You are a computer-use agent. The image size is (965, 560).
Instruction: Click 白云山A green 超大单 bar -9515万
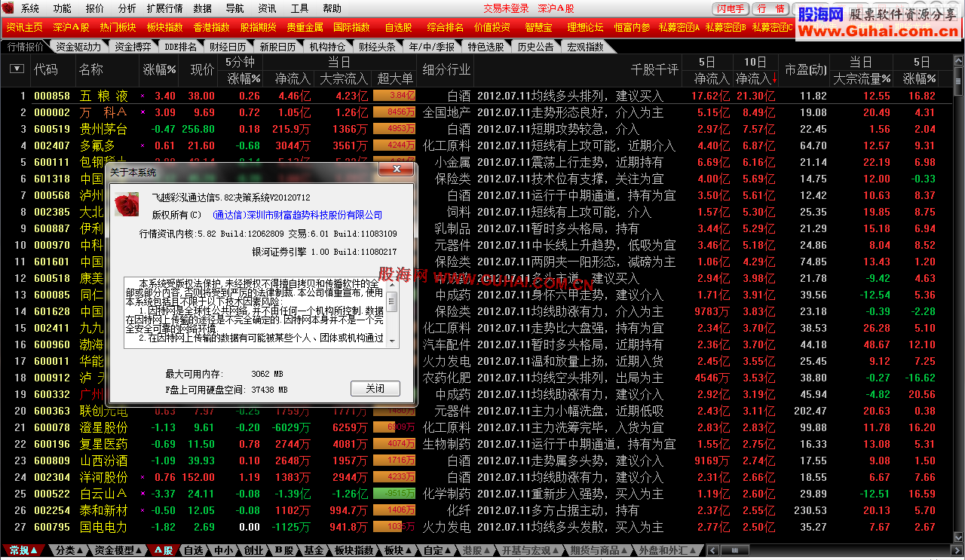coord(394,494)
